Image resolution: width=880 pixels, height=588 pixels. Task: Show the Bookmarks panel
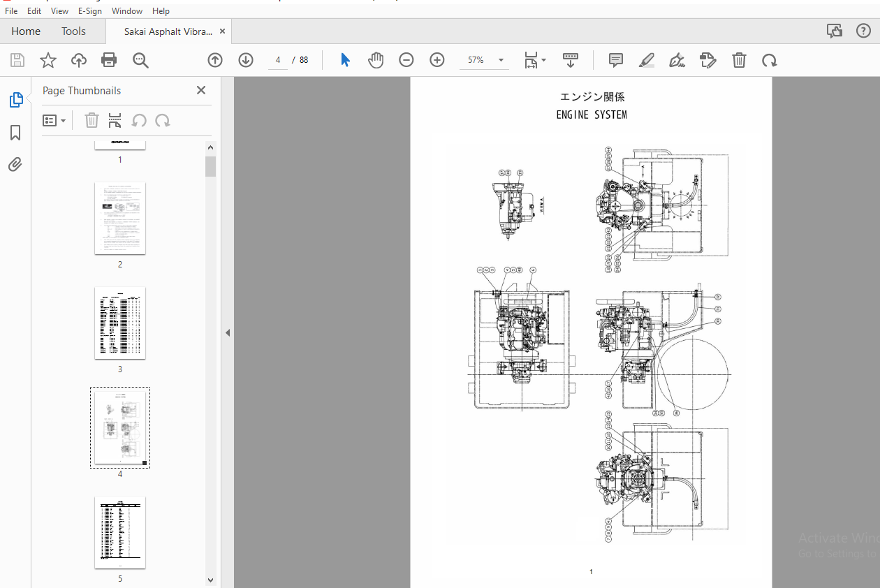15,133
